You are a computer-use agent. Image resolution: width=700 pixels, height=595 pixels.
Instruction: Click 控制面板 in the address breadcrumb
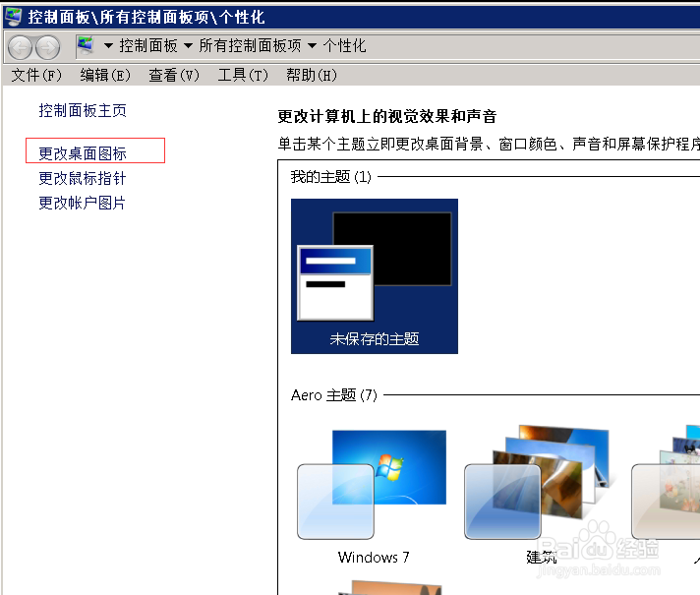coord(148,45)
